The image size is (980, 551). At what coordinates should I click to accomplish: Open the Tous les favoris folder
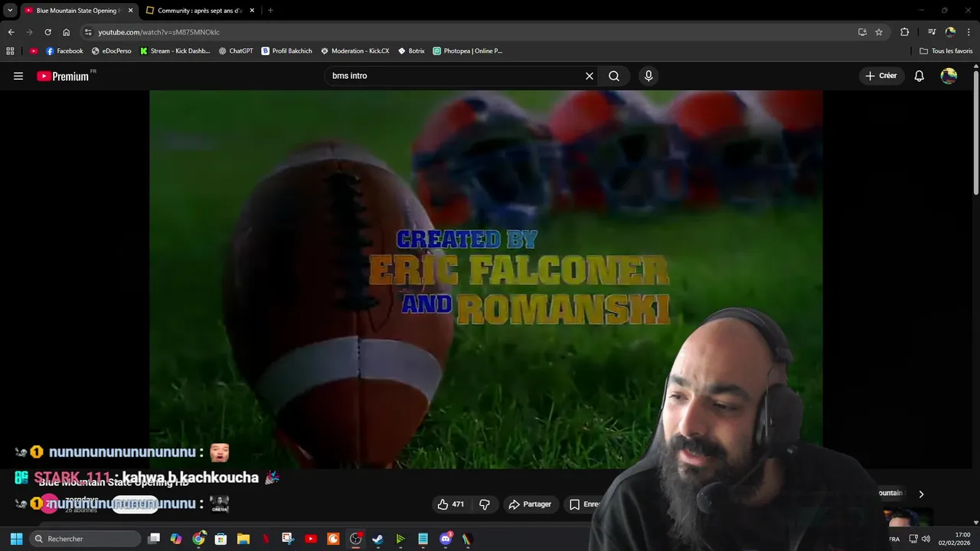point(946,51)
